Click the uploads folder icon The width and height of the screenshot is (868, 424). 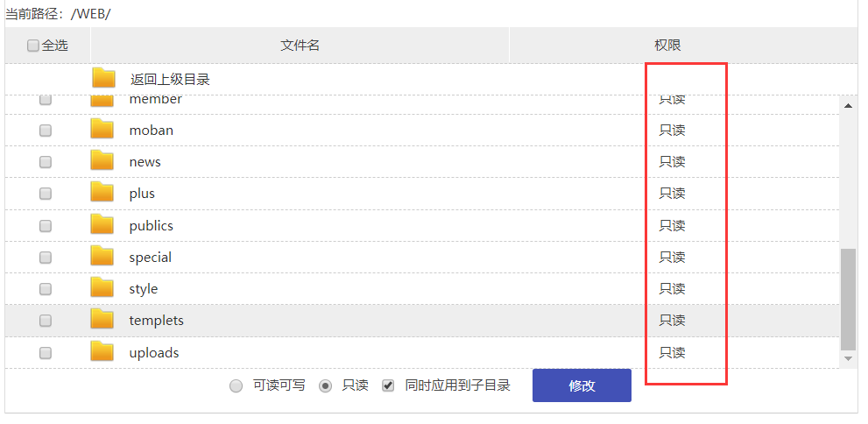point(102,352)
